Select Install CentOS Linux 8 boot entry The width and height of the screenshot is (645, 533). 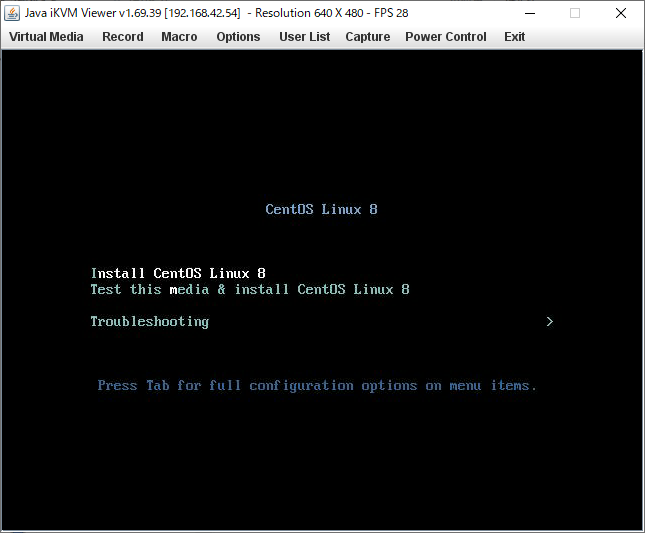click(178, 273)
